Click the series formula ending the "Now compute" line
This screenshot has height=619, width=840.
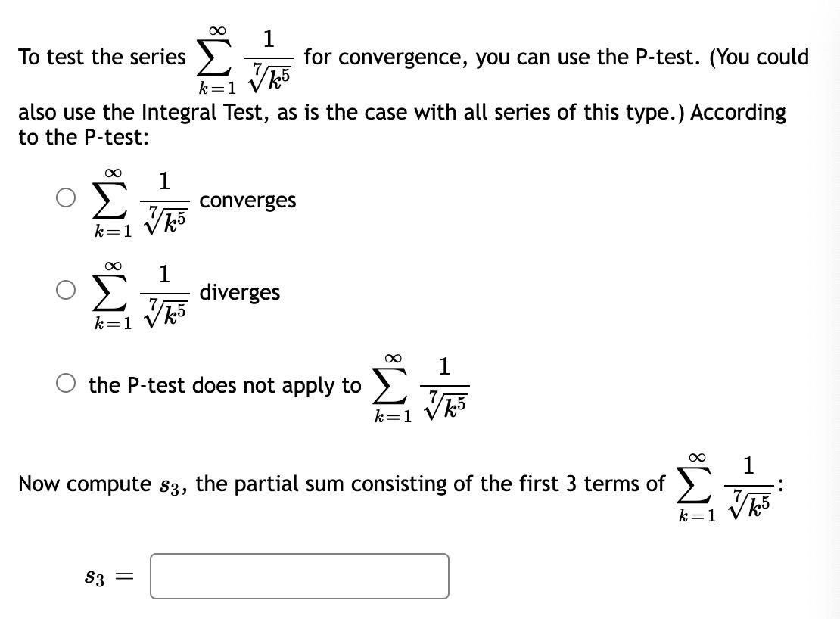point(724,487)
